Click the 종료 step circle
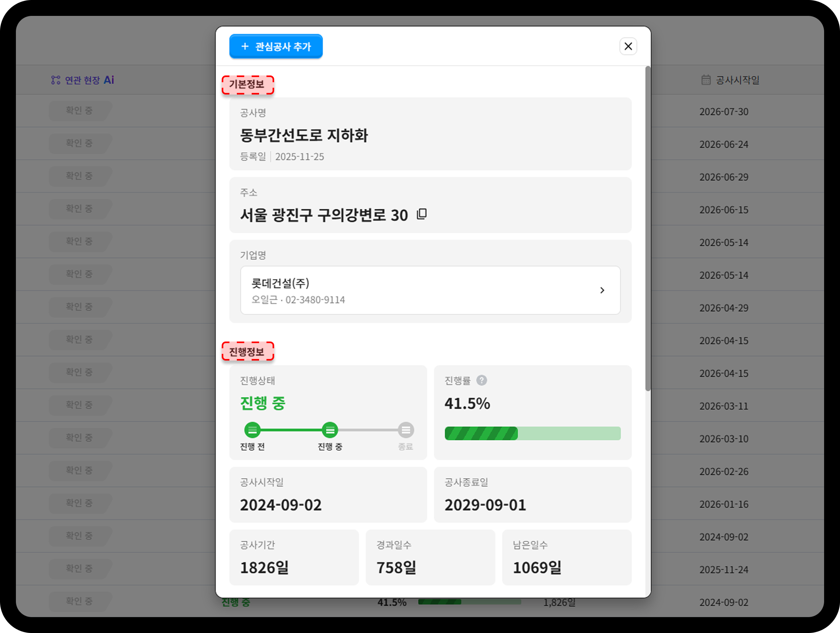Image resolution: width=840 pixels, height=633 pixels. point(406,430)
